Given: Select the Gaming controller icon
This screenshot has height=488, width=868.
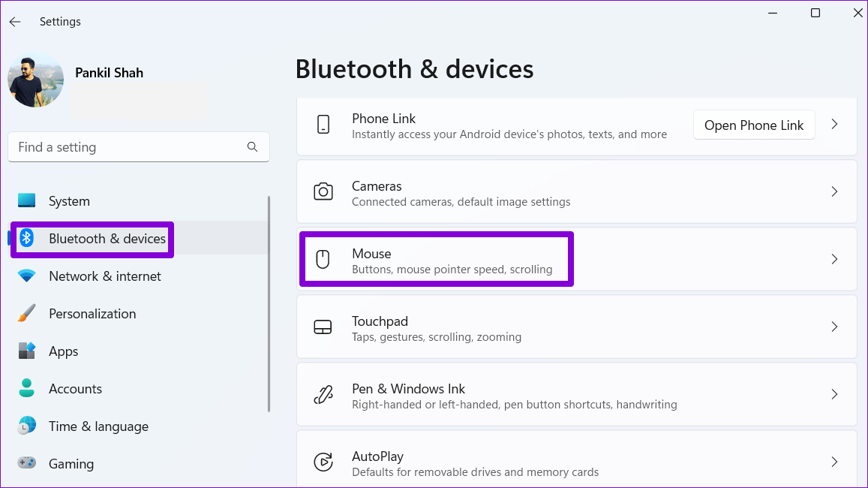Looking at the screenshot, I should 26,463.
